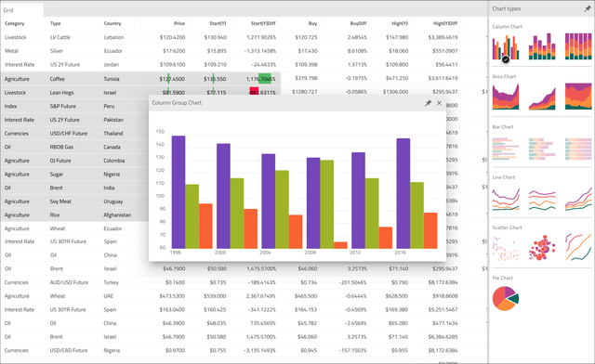Sort by the High(Y)Diff column header
Viewport: 595px width, 364px height.
445,23
